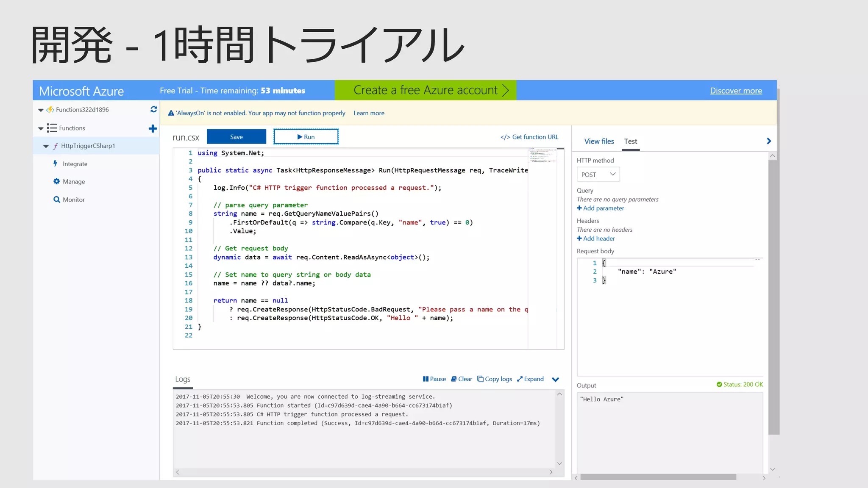Click the Save button

(236, 137)
